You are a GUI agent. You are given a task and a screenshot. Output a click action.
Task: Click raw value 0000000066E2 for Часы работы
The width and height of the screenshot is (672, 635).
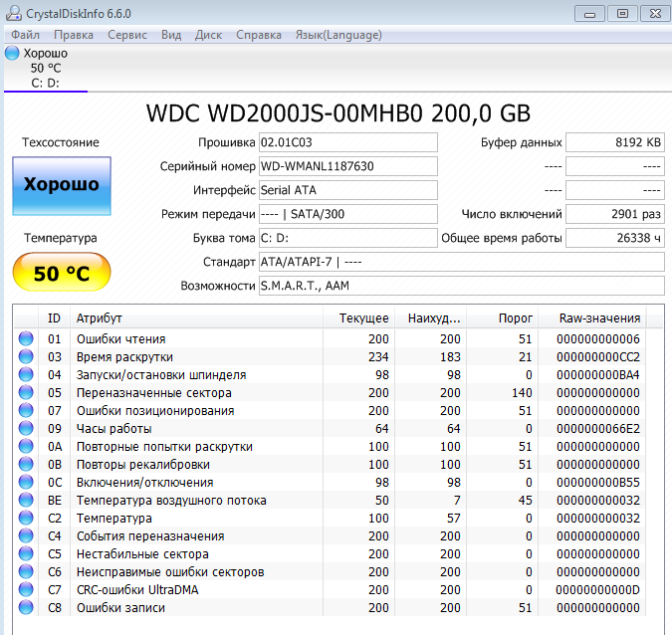pyautogui.click(x=598, y=428)
